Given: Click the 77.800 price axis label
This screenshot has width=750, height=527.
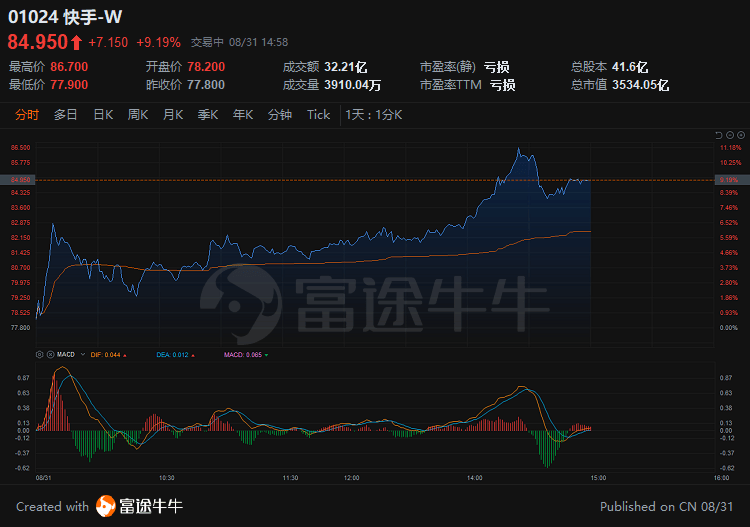Looking at the screenshot, I should 21,328.
